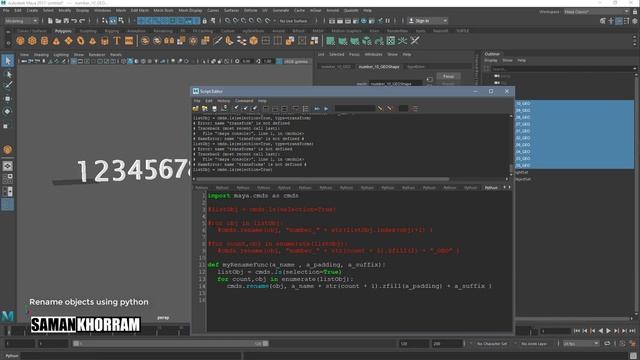Click horizontal scrollbar of Script Editor history
The width and height of the screenshot is (640, 360).
click(x=323, y=179)
